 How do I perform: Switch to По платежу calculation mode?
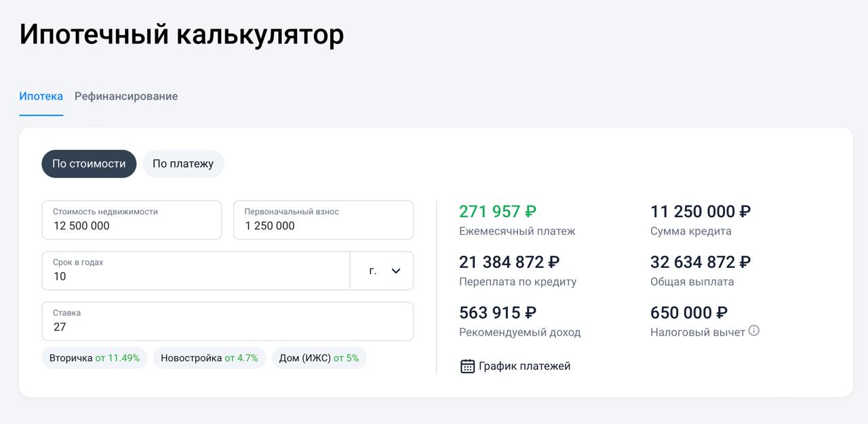(183, 163)
